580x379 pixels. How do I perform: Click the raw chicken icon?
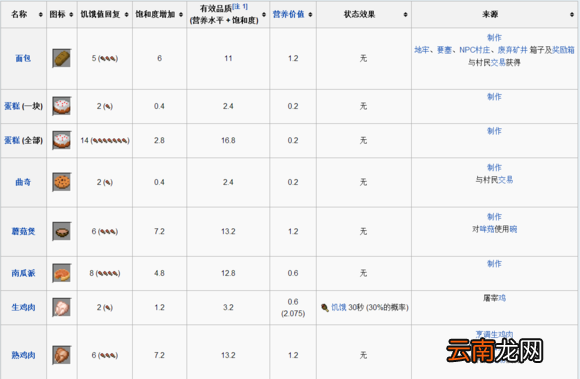61,307
